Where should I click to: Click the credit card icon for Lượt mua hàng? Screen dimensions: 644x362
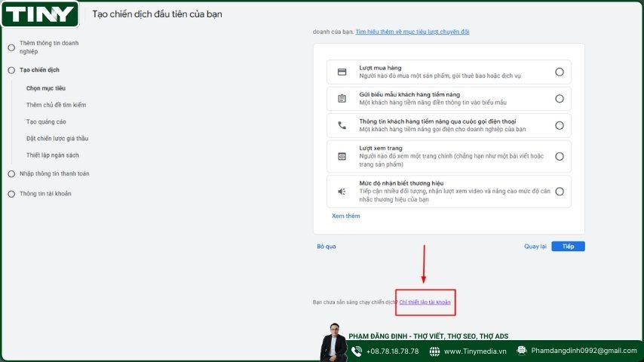tap(342, 72)
